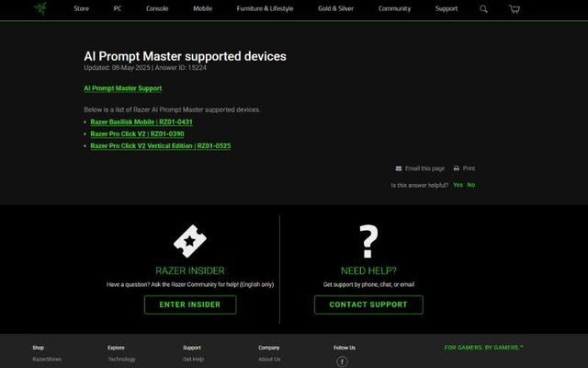The width and height of the screenshot is (588, 368).
Task: Open Razer Pro Click V2 RZ01-0390 link
Action: pos(137,134)
